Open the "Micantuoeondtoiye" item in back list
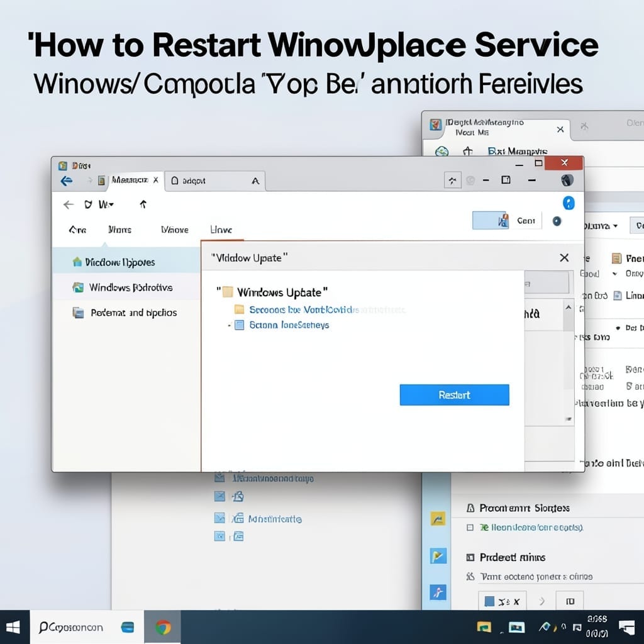644x644 pixels. click(273, 478)
